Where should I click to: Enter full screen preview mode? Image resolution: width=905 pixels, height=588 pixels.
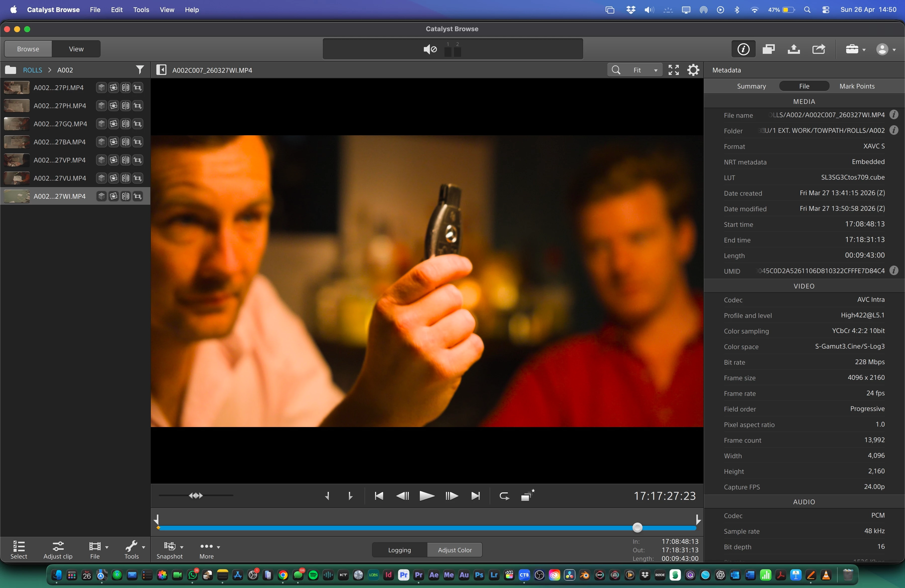673,70
